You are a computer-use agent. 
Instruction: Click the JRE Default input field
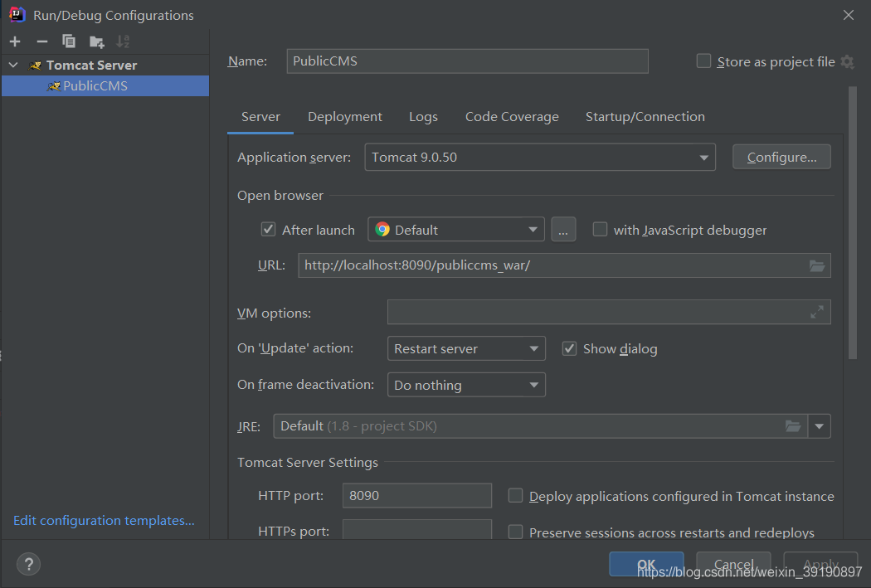[x=540, y=426]
